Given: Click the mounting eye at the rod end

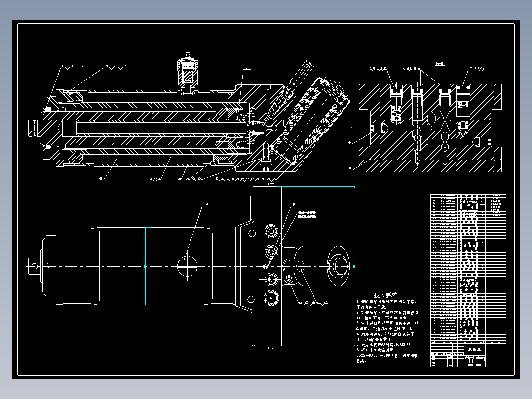Looking at the screenshot, I should click(x=34, y=266).
